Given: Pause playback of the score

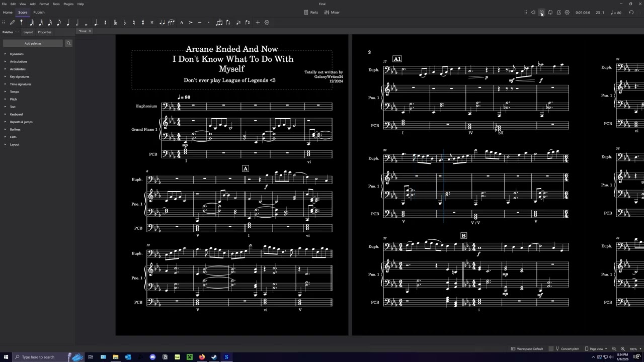Looking at the screenshot, I should [x=541, y=13].
